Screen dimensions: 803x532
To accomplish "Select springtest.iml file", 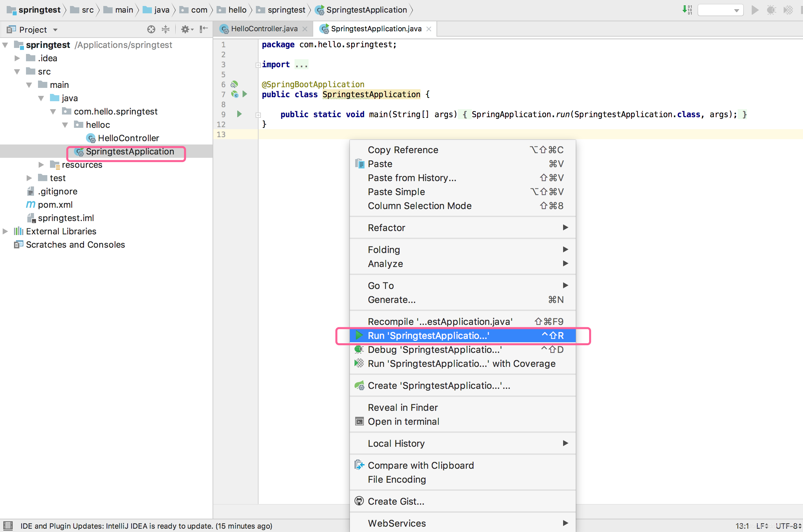I will [x=60, y=218].
